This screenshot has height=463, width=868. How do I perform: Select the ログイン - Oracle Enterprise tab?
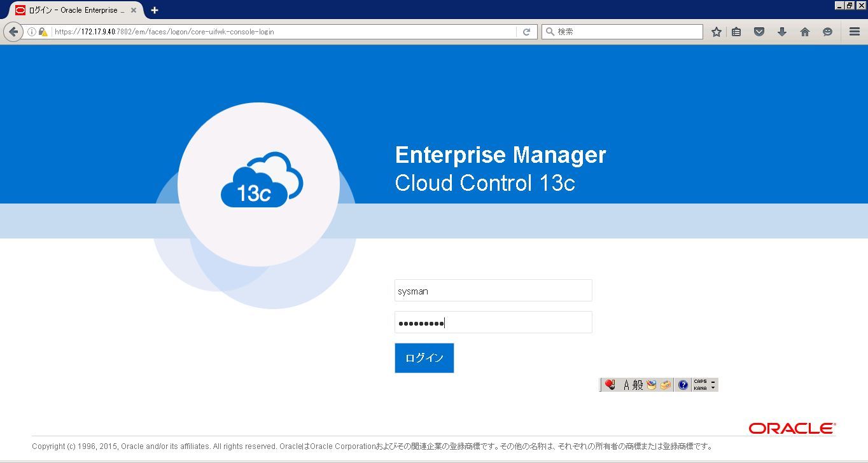pos(77,10)
